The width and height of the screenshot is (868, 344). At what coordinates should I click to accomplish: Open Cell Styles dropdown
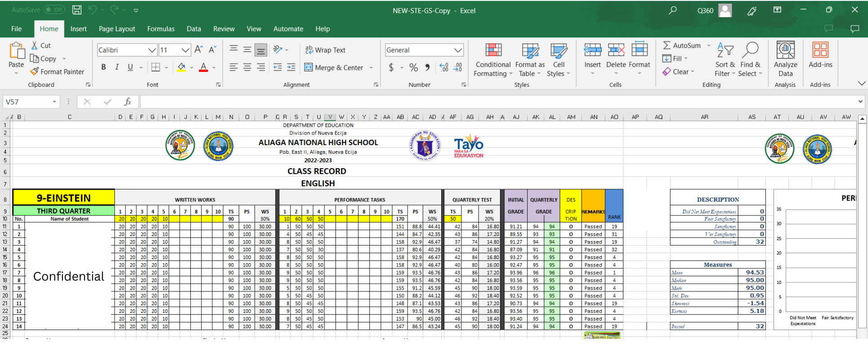click(x=559, y=60)
